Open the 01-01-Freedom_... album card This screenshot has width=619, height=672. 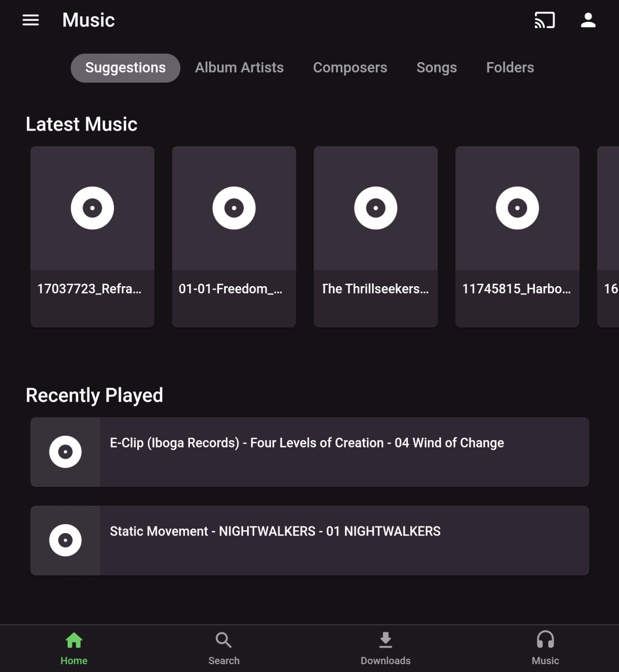tap(234, 236)
